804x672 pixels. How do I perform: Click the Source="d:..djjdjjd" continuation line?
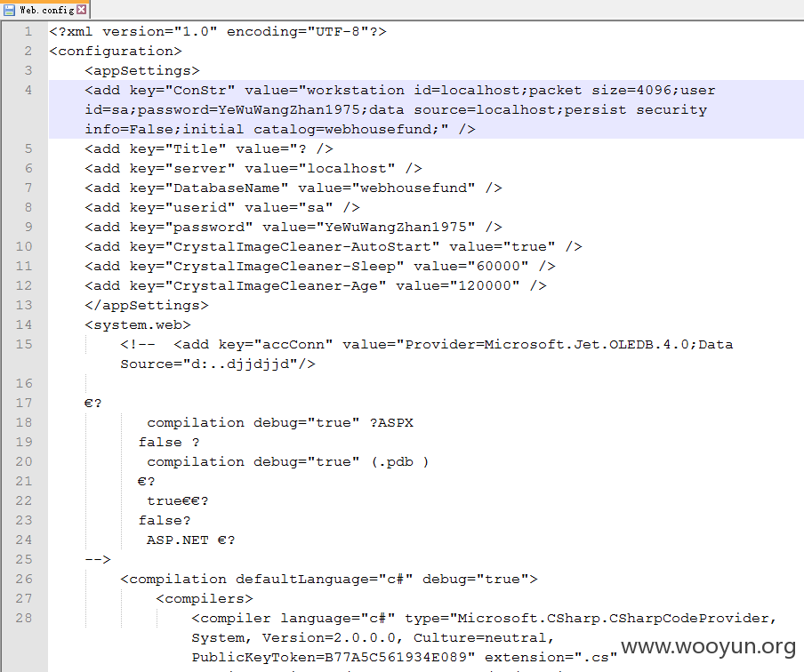(x=218, y=364)
